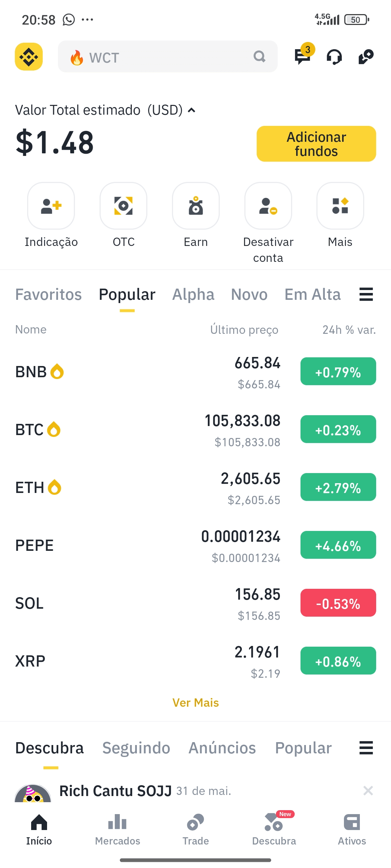Open the chat messages icon

coord(302,56)
